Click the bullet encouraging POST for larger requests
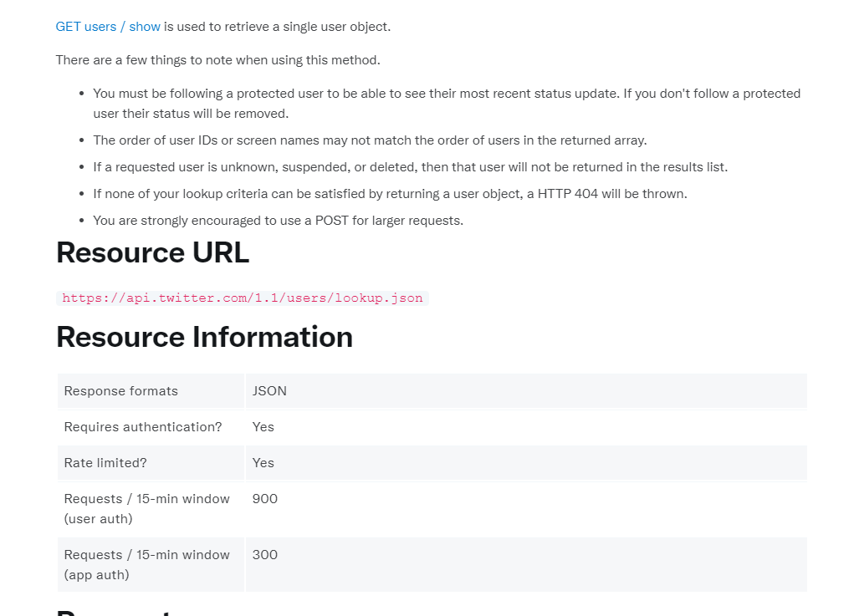 pos(278,221)
